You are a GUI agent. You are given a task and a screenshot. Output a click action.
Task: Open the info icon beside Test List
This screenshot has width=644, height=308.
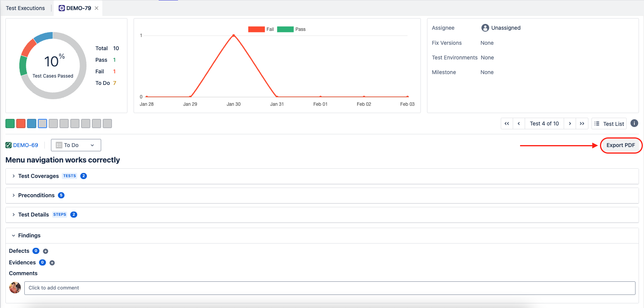634,123
